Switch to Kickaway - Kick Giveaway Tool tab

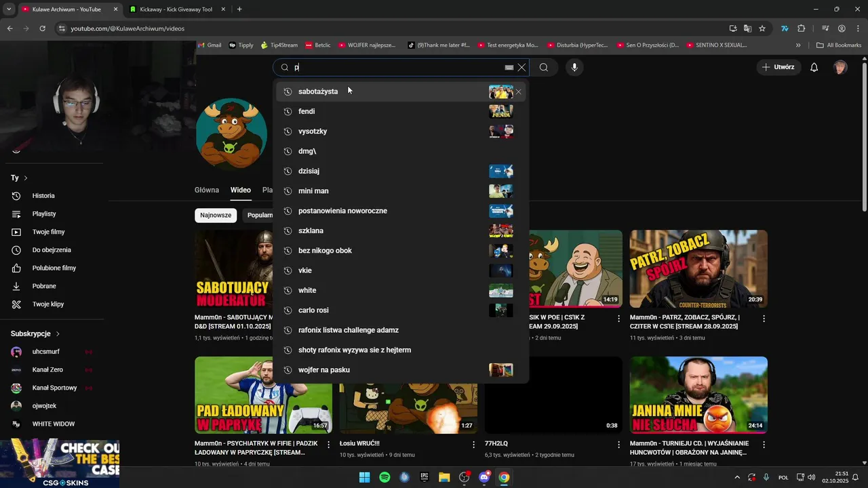pos(176,9)
